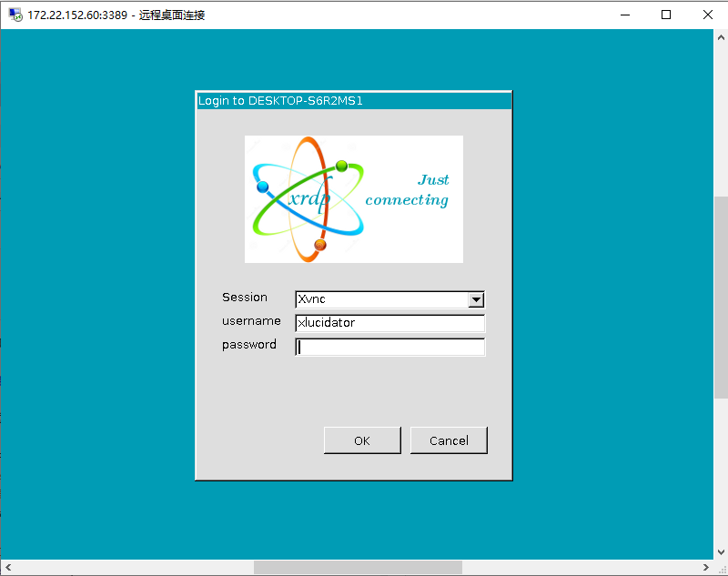728x576 pixels.
Task: Focus the password input field
Action: coord(390,347)
